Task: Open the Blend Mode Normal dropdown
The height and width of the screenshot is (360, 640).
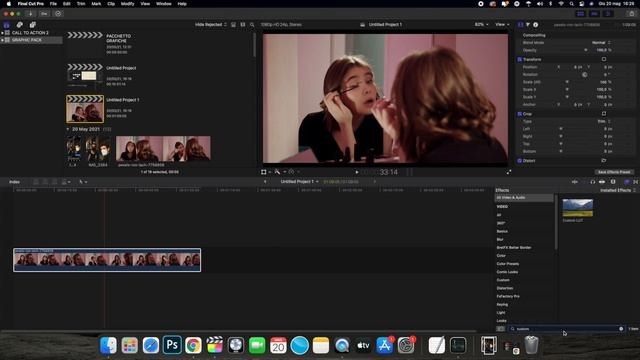Action: click(601, 42)
